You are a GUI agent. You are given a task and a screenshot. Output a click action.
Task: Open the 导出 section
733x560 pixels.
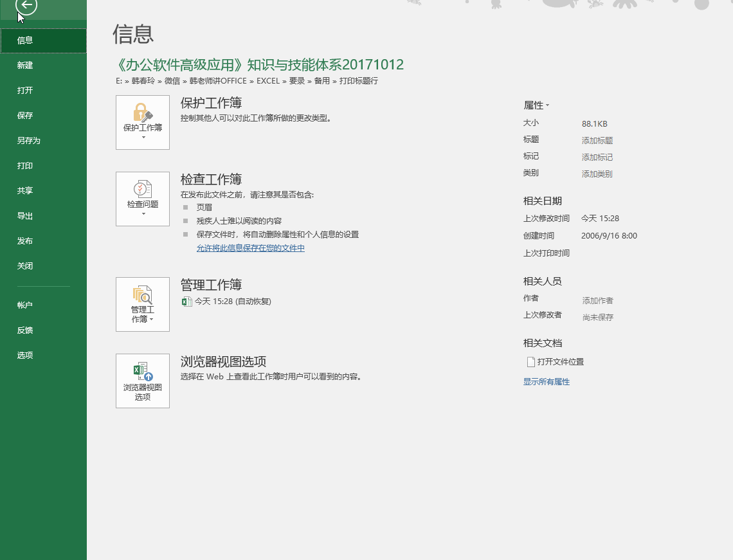[44, 216]
